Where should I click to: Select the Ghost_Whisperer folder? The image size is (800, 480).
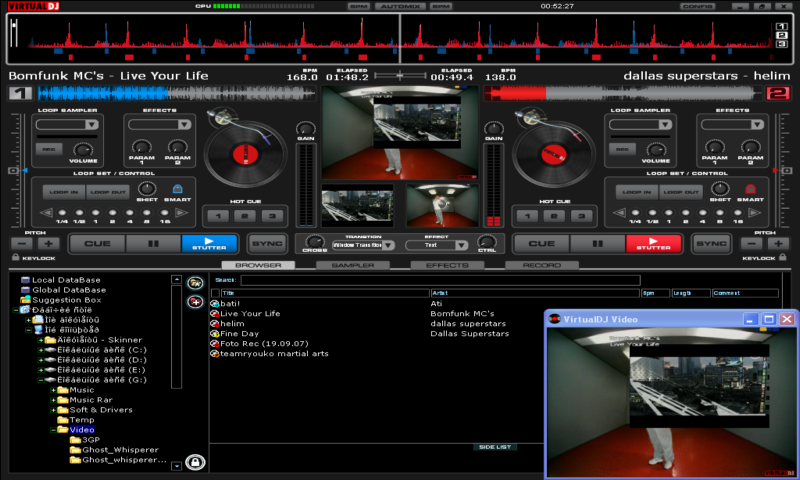pyautogui.click(x=120, y=450)
